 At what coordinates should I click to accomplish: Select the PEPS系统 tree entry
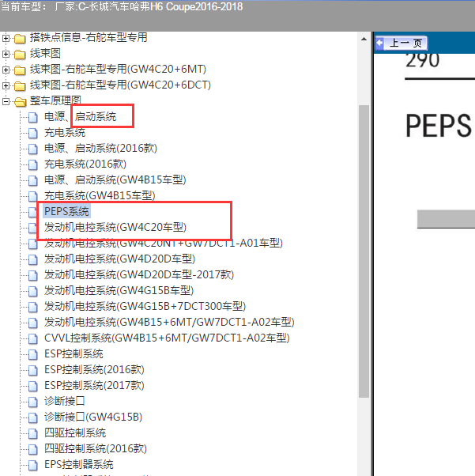(66, 211)
